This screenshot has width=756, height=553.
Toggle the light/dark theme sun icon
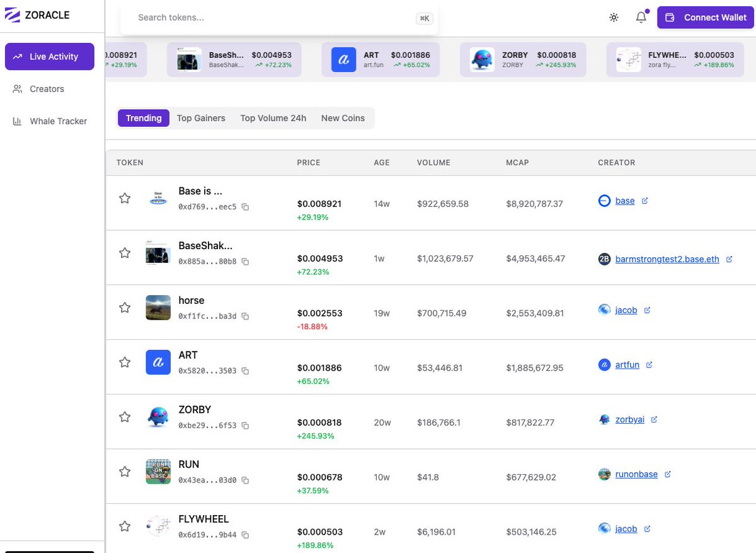[x=614, y=18]
